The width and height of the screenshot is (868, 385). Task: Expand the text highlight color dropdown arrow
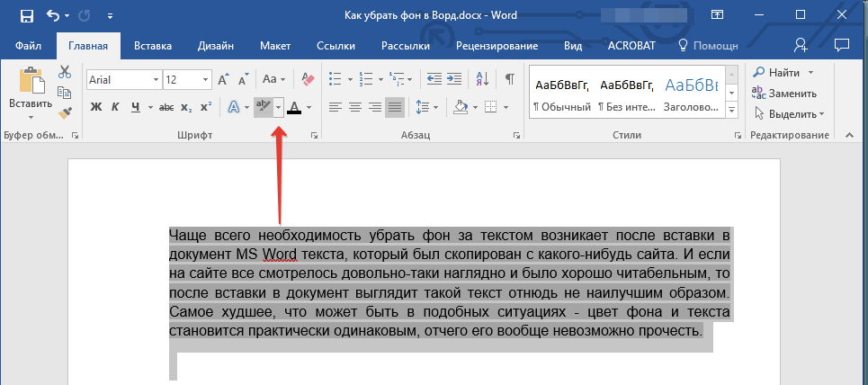(x=279, y=107)
